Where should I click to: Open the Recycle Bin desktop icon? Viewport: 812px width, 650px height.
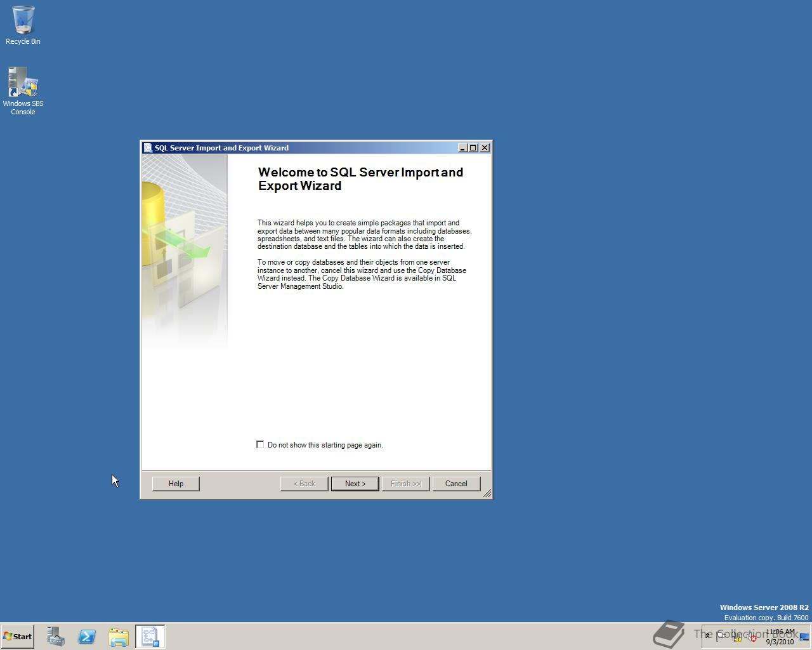[23, 25]
